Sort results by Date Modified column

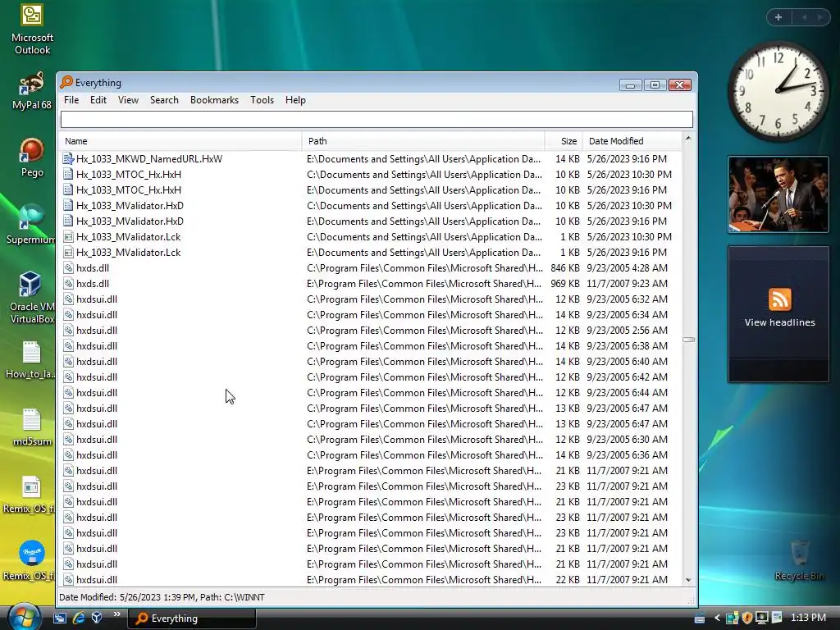click(632, 141)
